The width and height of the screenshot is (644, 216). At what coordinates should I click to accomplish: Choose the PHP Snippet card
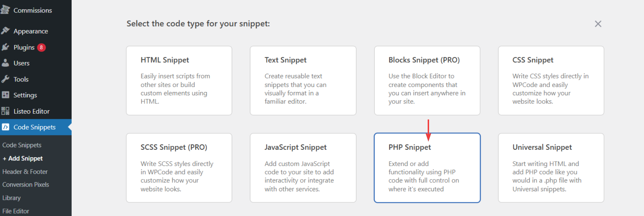pyautogui.click(x=427, y=168)
